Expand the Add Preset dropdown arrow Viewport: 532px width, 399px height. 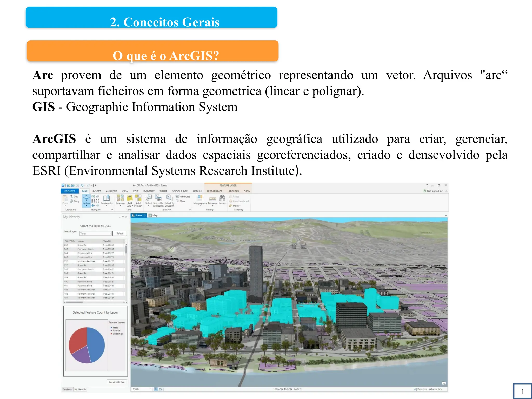click(142, 206)
